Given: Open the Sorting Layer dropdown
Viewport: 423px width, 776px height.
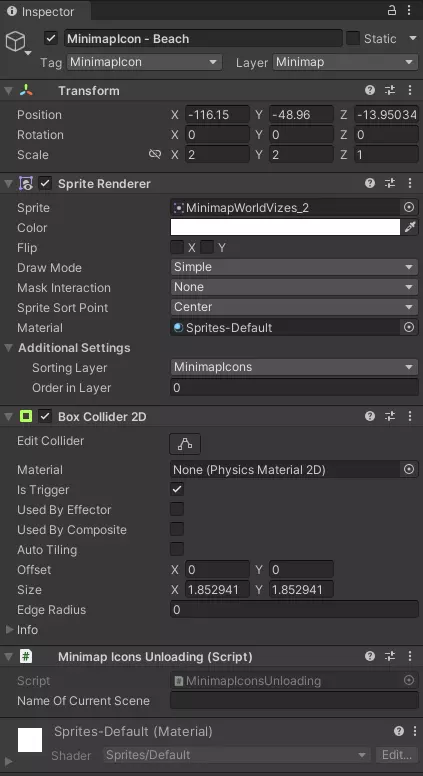Looking at the screenshot, I should [x=294, y=367].
